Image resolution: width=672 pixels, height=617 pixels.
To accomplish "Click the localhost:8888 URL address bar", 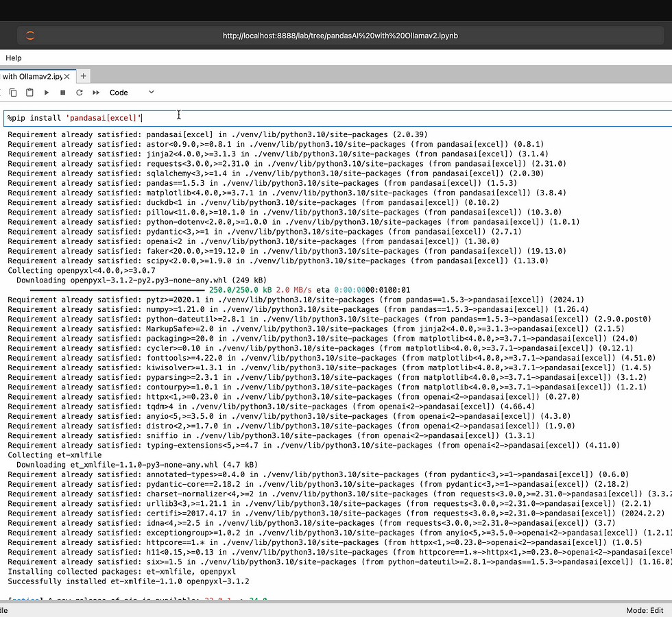I will click(x=340, y=36).
